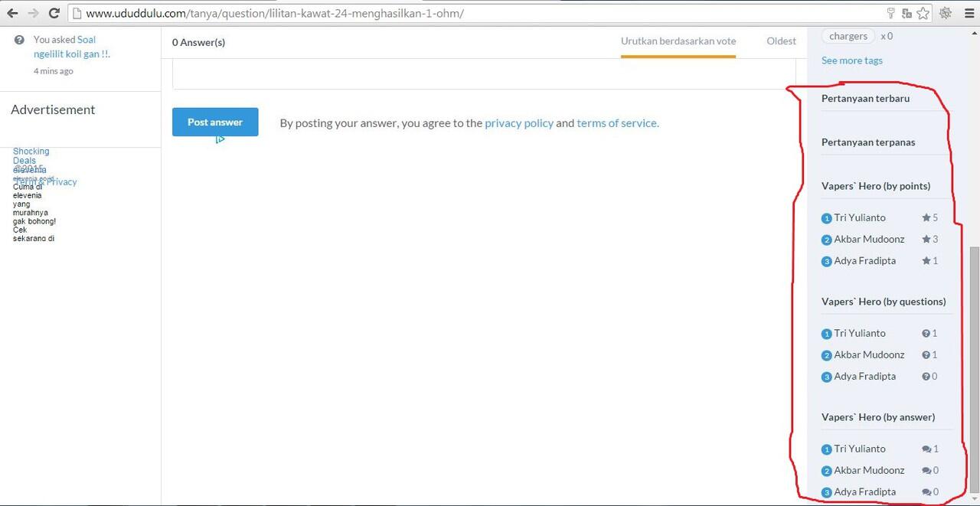Click Tri Yulianto in by questions list
This screenshot has height=506, width=980.
859,334
